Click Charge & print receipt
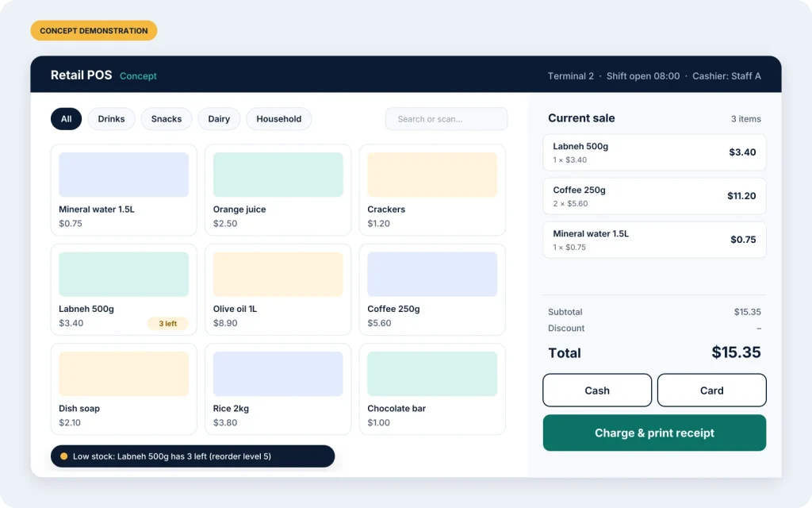Screen dimensions: 812x508 coord(654,433)
